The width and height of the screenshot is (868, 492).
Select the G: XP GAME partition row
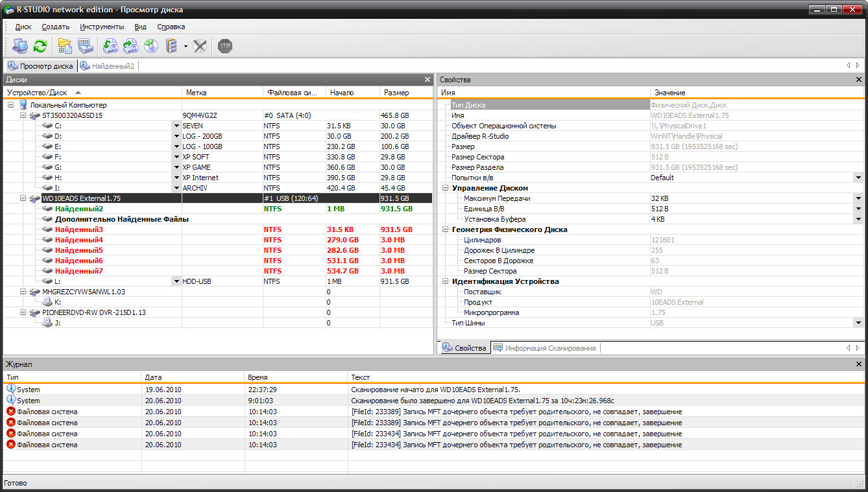217,167
